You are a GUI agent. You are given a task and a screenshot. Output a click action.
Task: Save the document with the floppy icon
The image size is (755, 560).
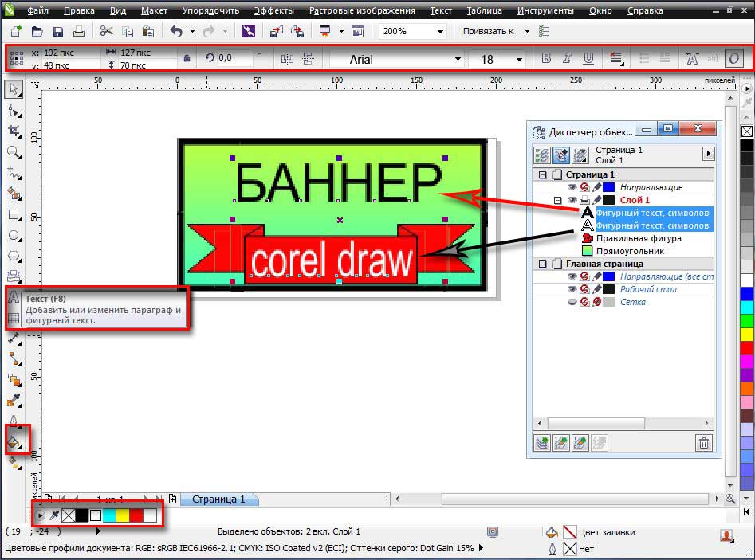(57, 32)
